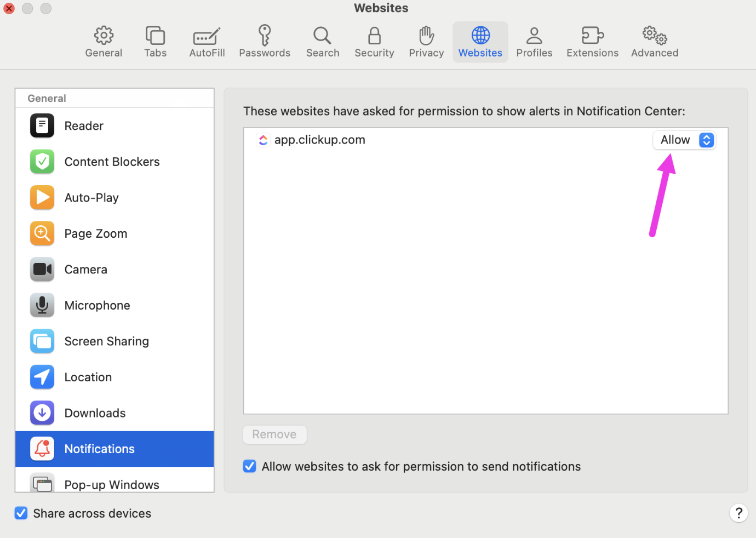The height and width of the screenshot is (538, 756).
Task: Open the Reader settings in sidebar
Action: [x=84, y=126]
